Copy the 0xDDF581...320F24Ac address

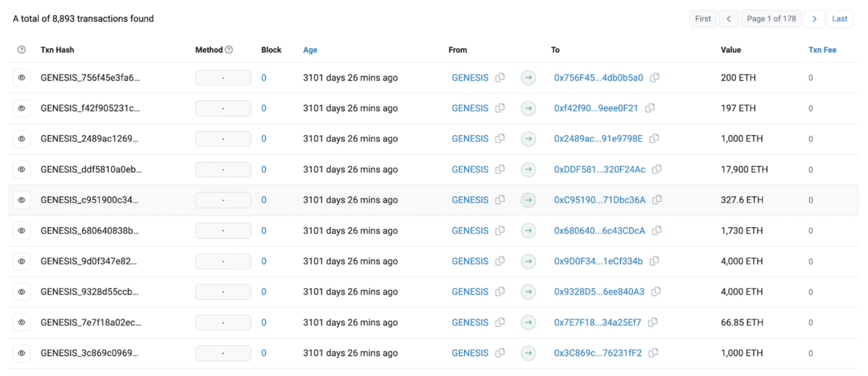tap(657, 170)
